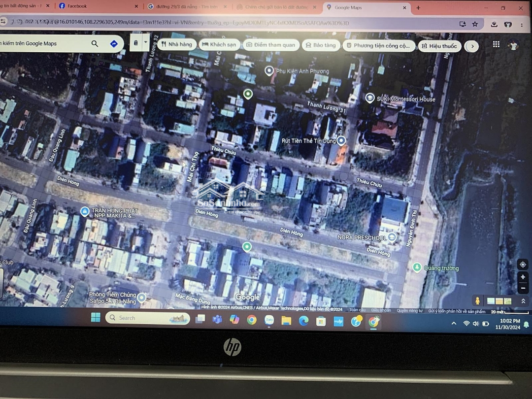Click Gửi ý kiến phản hồi về sản phẩm
The image size is (532, 399).
[456, 311]
